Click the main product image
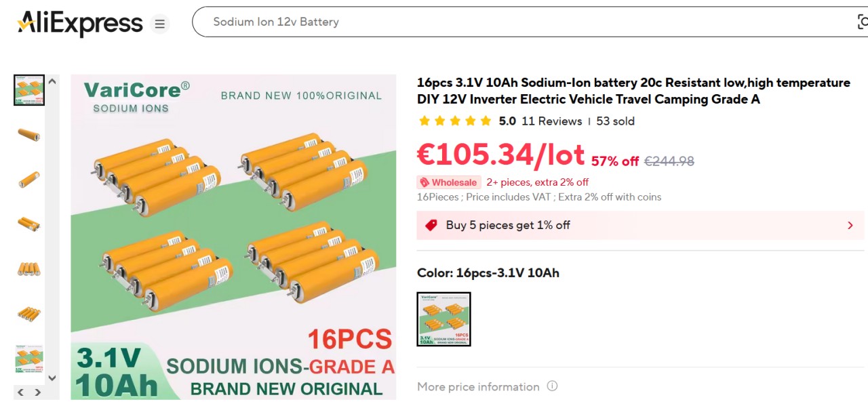Image resolution: width=868 pixels, height=406 pixels. pyautogui.click(x=233, y=237)
